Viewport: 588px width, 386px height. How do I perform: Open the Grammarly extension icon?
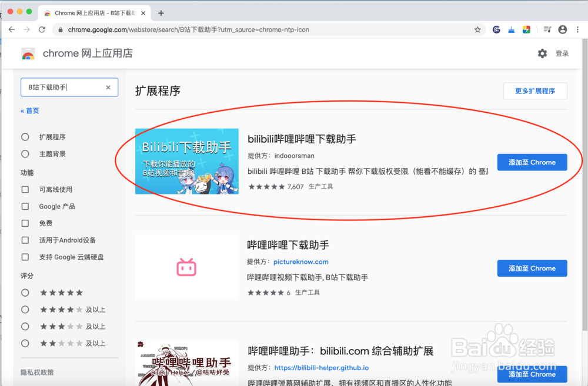pyautogui.click(x=496, y=29)
